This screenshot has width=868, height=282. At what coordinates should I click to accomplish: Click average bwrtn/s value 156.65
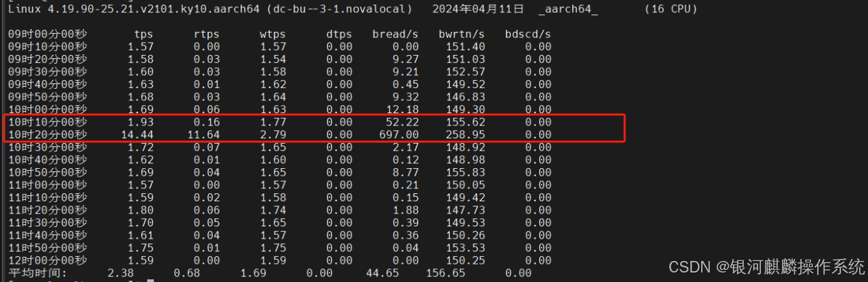click(x=446, y=273)
